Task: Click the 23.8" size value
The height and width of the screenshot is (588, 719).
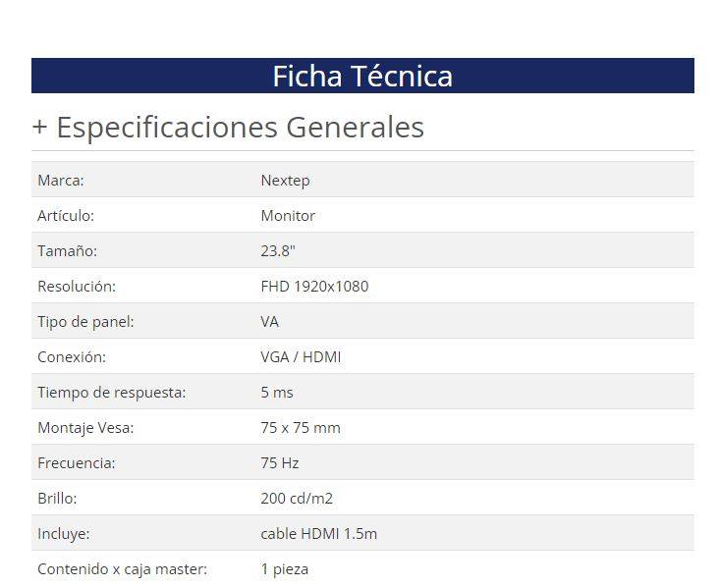Action: pos(277,251)
